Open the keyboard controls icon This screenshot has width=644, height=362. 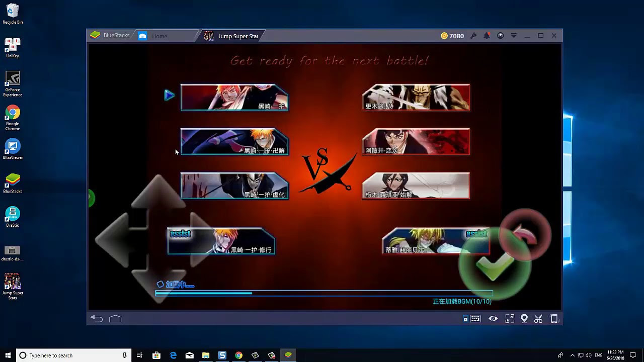point(475,319)
